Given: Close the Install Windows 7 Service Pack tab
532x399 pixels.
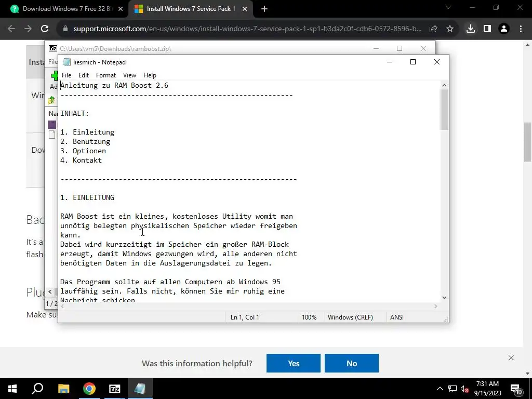Looking at the screenshot, I should (x=245, y=9).
